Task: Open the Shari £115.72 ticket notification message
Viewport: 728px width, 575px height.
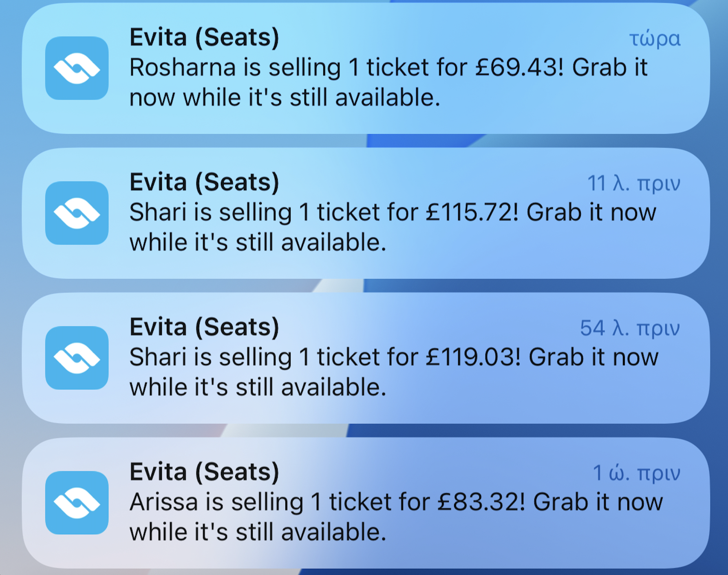Action: (393, 227)
